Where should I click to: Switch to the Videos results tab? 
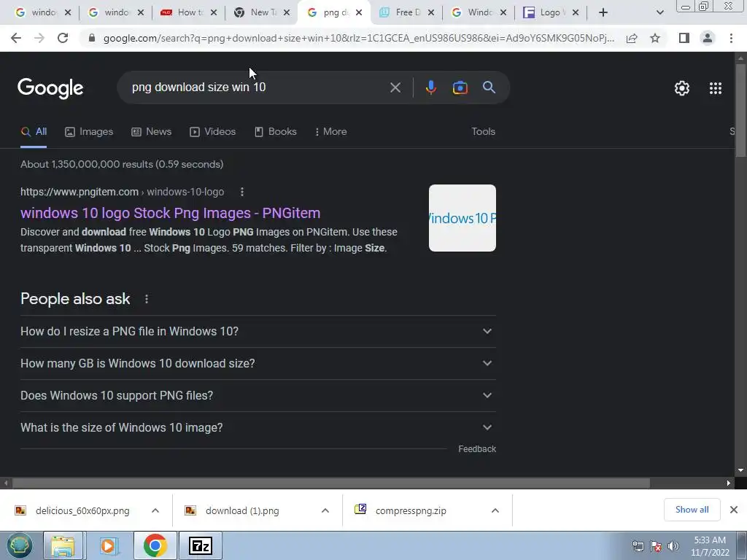pyautogui.click(x=212, y=131)
